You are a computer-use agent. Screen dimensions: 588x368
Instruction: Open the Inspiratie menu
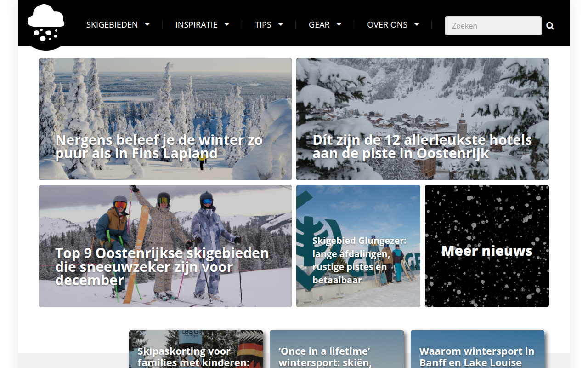[196, 25]
